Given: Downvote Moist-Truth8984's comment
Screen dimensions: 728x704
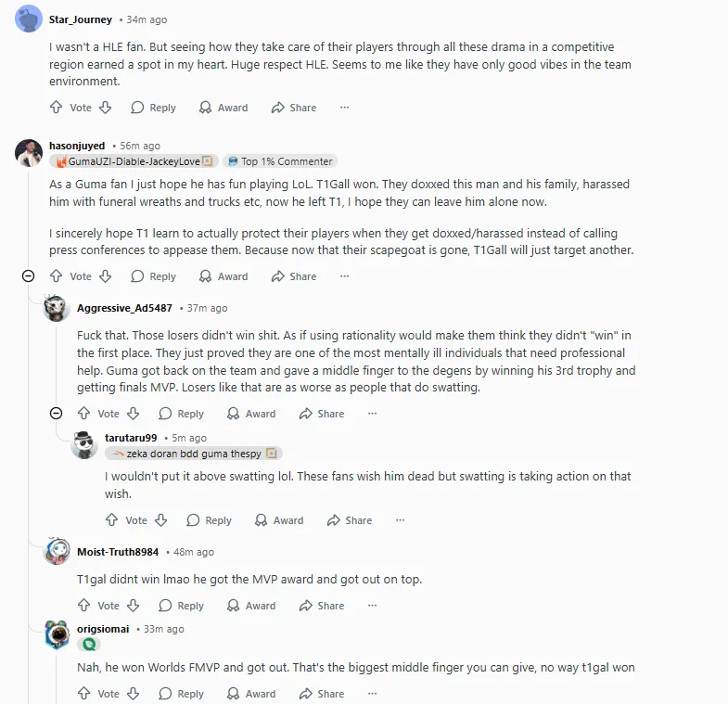Looking at the screenshot, I should 133,606.
